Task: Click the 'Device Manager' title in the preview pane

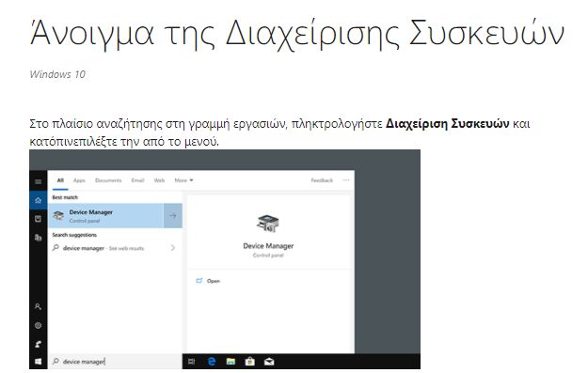Action: pyautogui.click(x=268, y=246)
